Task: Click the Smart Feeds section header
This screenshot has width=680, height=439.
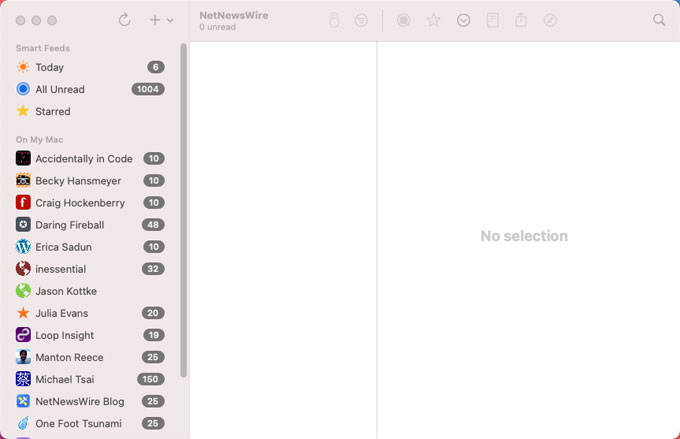Action: [x=43, y=48]
